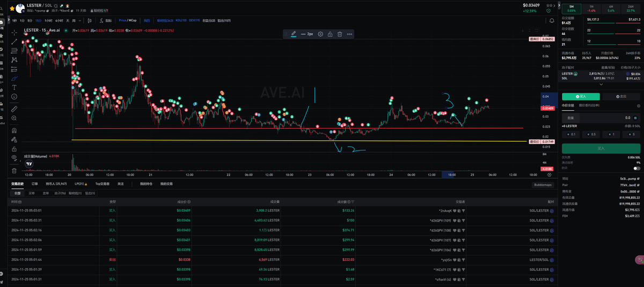Image resolution: width=644 pixels, height=287 pixels.
Task: Toggle the hide-all-drawings eye icon
Action: point(14,157)
